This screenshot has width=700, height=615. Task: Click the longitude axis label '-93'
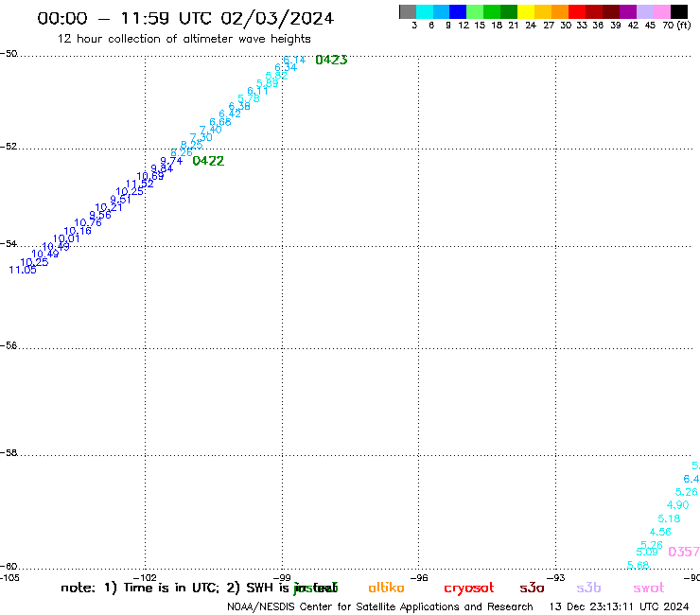pyautogui.click(x=556, y=578)
